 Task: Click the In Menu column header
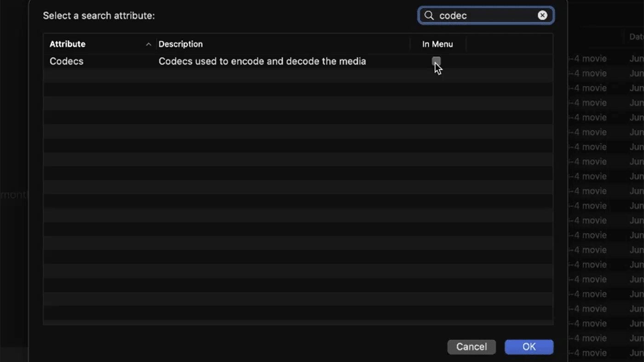point(437,44)
